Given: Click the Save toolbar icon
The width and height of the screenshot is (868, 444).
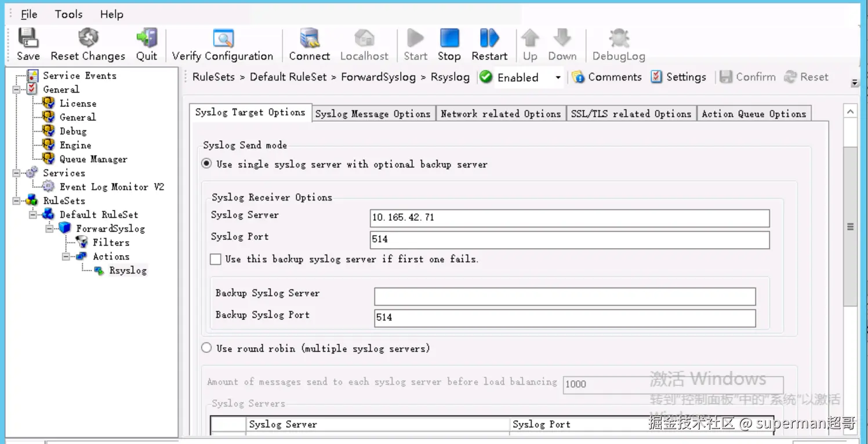Looking at the screenshot, I should (28, 38).
